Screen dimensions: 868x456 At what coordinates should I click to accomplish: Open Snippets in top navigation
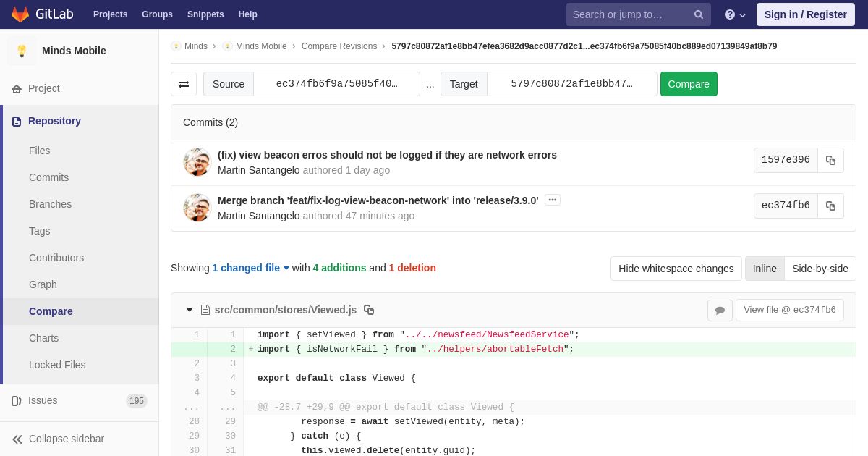pos(205,14)
